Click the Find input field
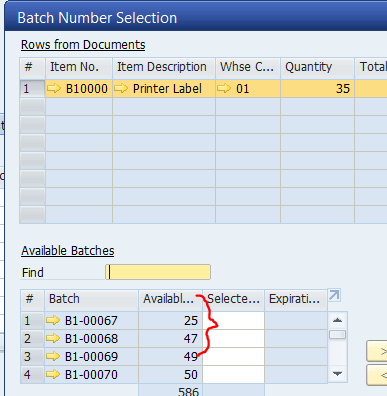387x396 pixels. pos(158,272)
